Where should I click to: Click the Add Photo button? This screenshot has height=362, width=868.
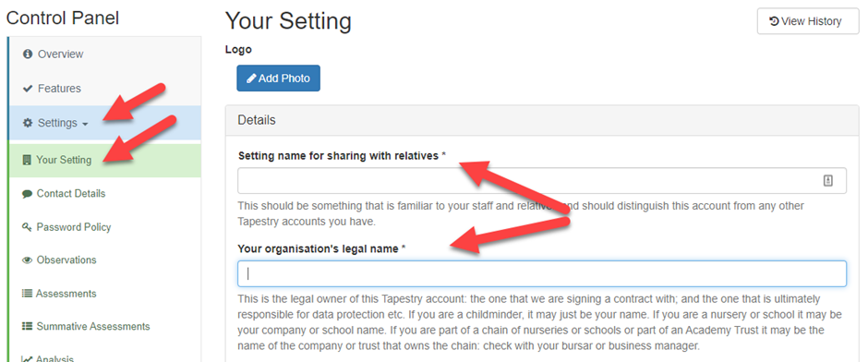279,78
